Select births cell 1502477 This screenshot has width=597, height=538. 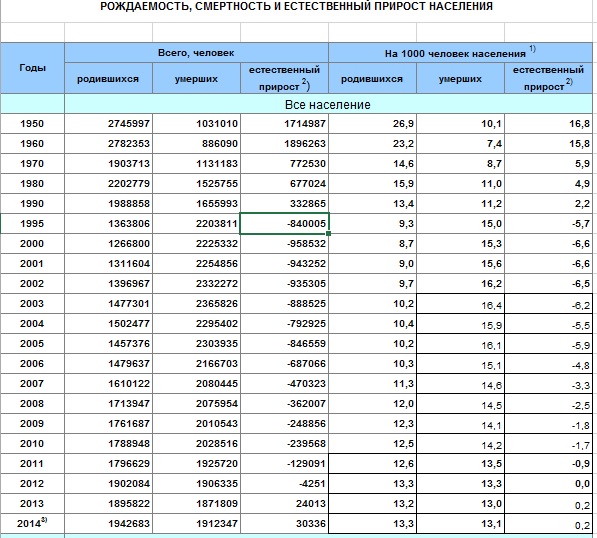pos(109,323)
